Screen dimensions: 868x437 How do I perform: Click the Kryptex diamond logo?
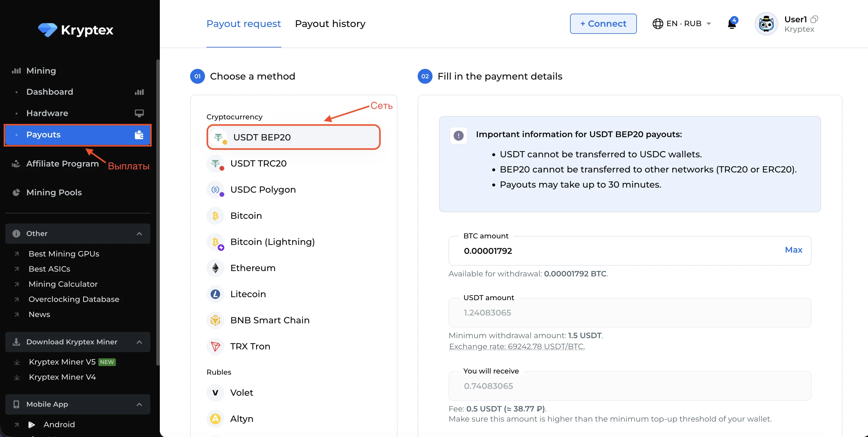click(x=48, y=30)
